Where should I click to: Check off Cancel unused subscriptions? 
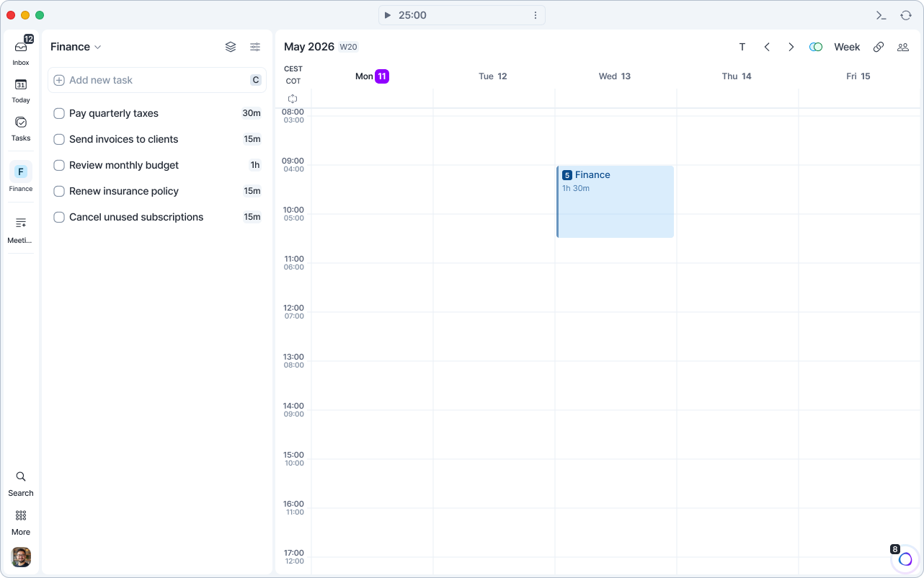click(59, 217)
